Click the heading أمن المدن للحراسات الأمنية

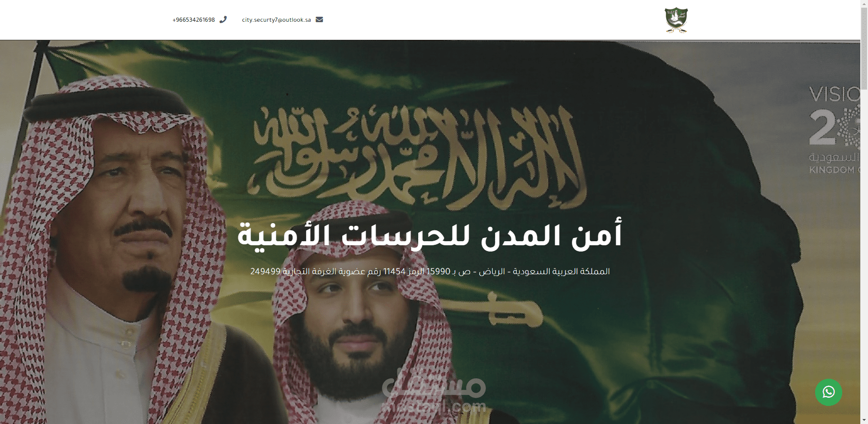click(x=429, y=235)
